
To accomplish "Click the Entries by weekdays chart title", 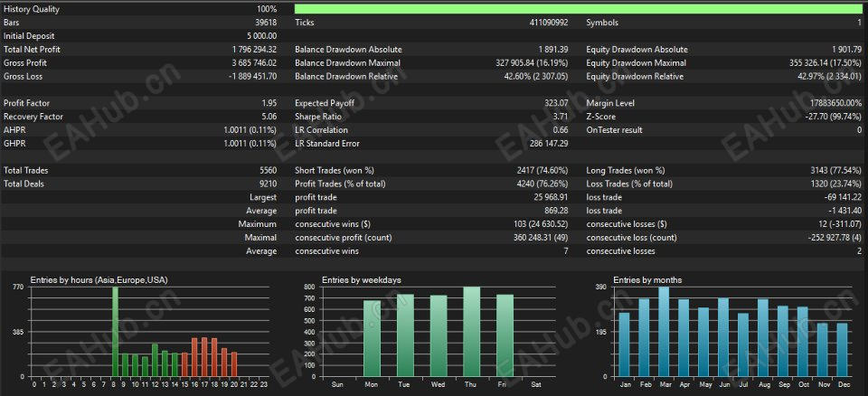I will point(361,280).
